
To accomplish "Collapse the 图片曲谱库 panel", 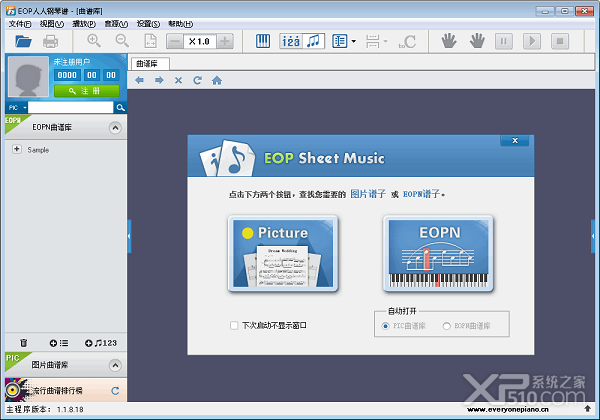I will coord(115,365).
